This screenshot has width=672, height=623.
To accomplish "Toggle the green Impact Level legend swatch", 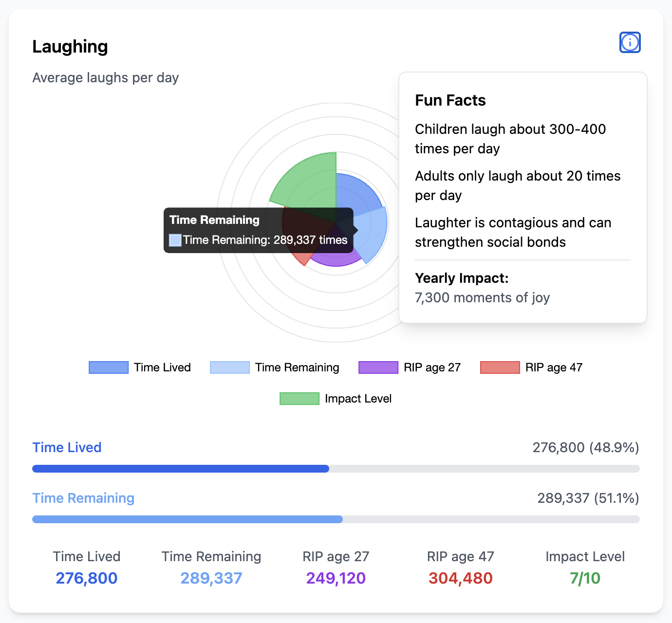I will 299,399.
